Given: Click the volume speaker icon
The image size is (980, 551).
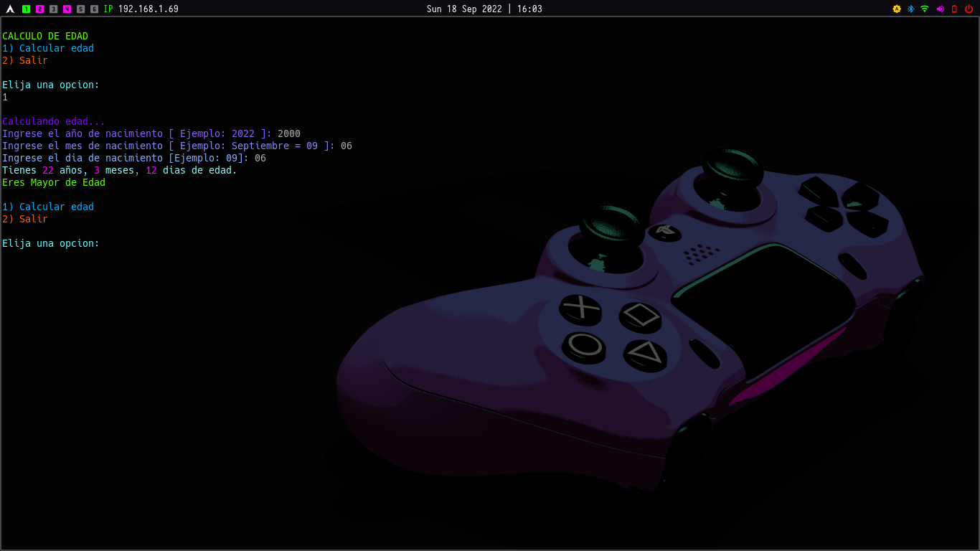Looking at the screenshot, I should point(941,9).
